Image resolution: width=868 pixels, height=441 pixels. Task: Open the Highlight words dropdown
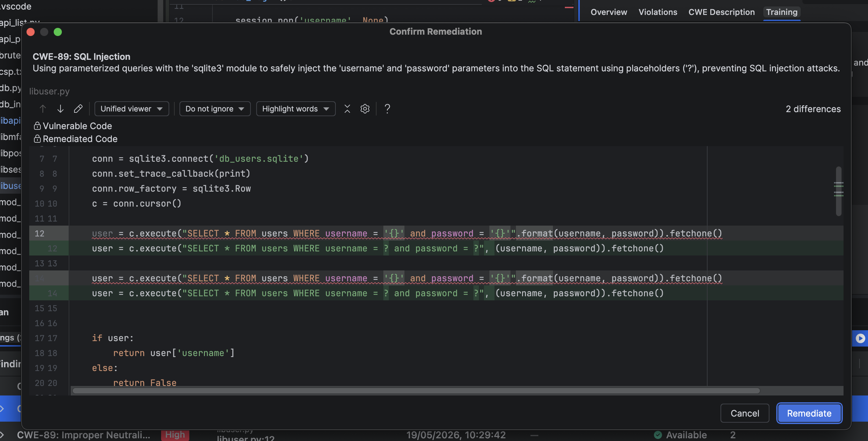coord(296,109)
